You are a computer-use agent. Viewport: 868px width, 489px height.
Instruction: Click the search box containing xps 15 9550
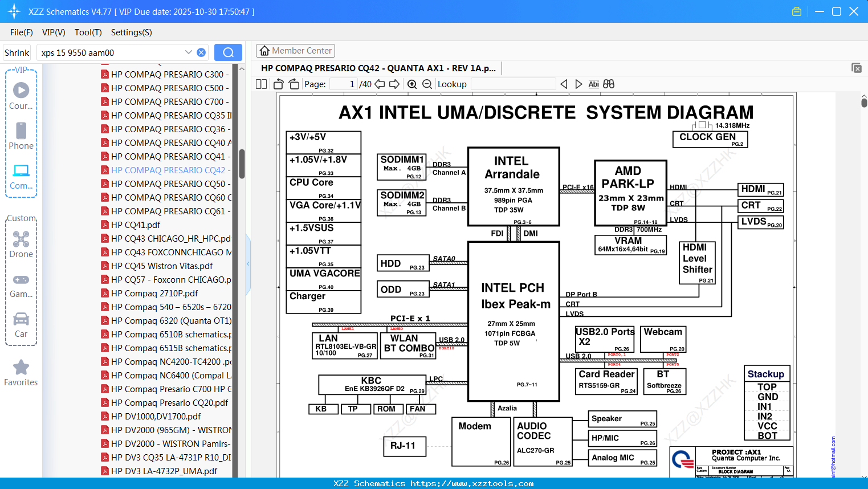tap(112, 52)
